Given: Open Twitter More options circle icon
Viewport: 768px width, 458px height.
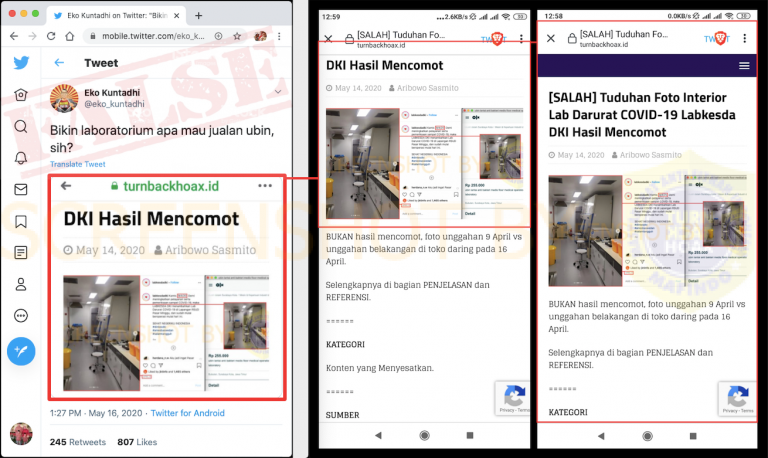Looking at the screenshot, I should (21, 316).
